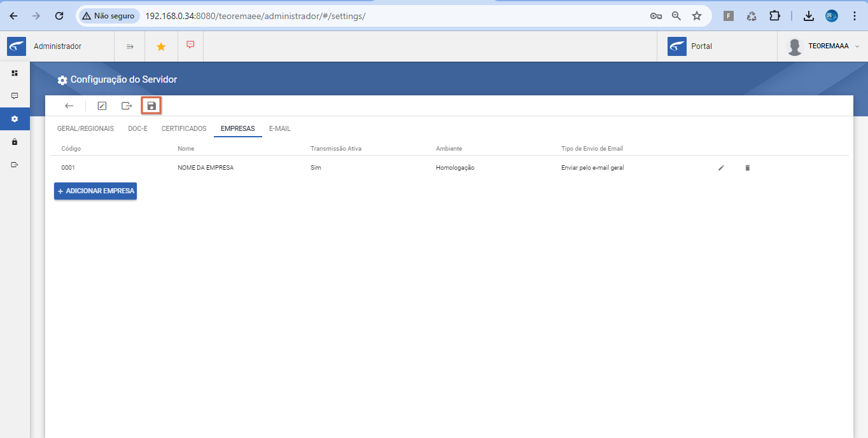Open the extensions puzzle icon
The image size is (868, 438).
click(774, 16)
